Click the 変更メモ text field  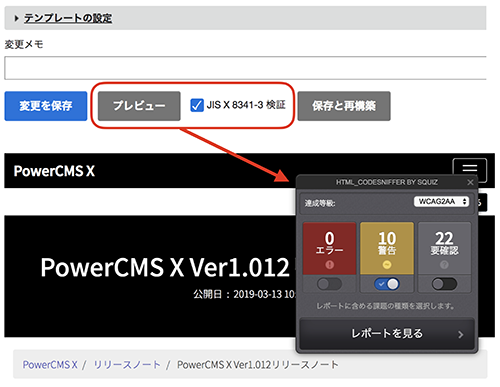245,68
